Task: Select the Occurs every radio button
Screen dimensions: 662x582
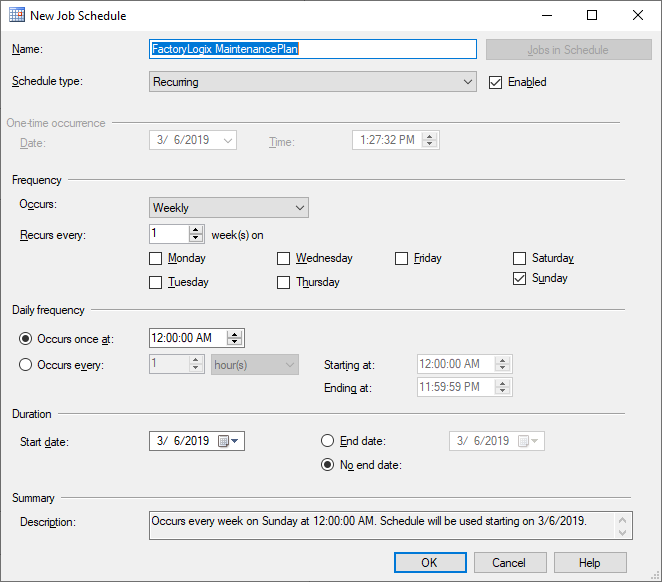Action: coord(25,365)
